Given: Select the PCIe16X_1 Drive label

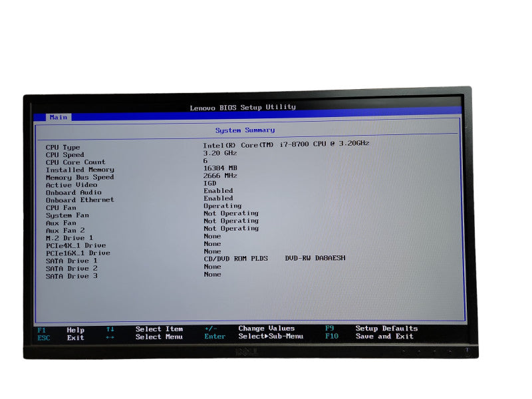Looking at the screenshot, I should 78,253.
